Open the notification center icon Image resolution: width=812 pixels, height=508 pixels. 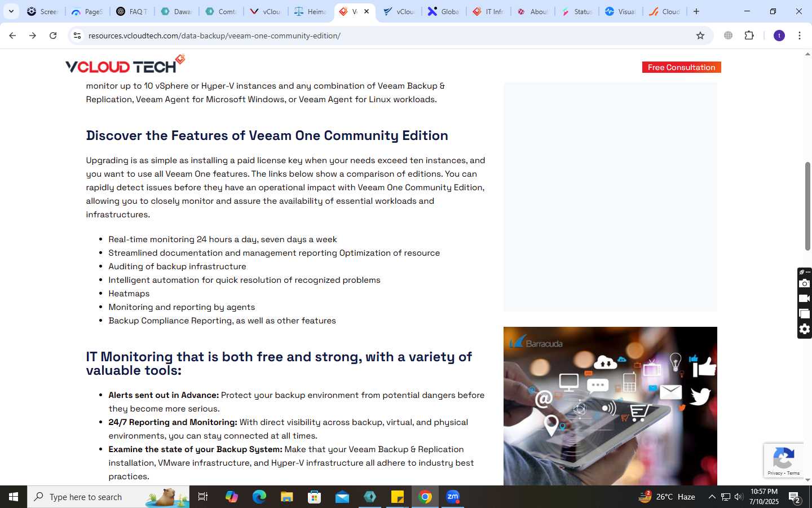[x=795, y=497]
